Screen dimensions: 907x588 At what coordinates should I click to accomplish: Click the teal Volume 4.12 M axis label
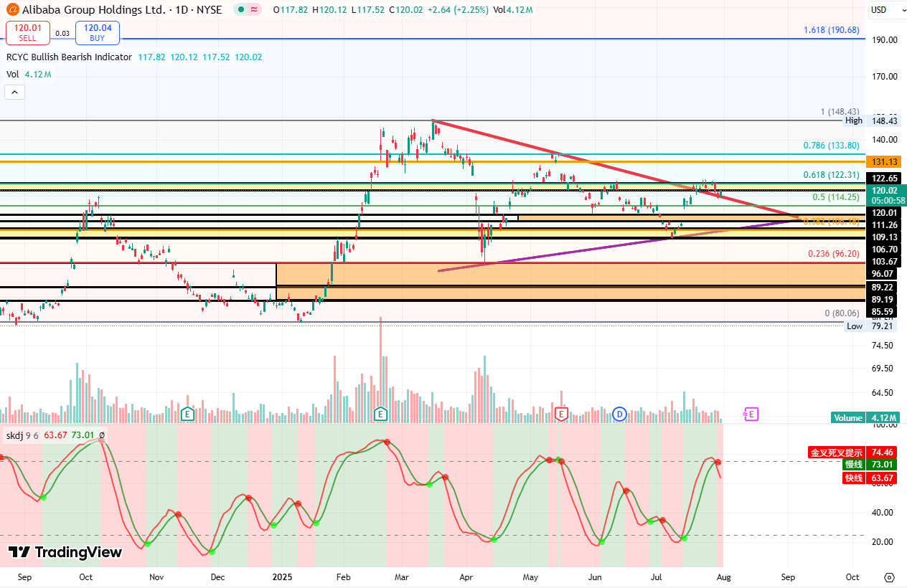[x=866, y=418]
